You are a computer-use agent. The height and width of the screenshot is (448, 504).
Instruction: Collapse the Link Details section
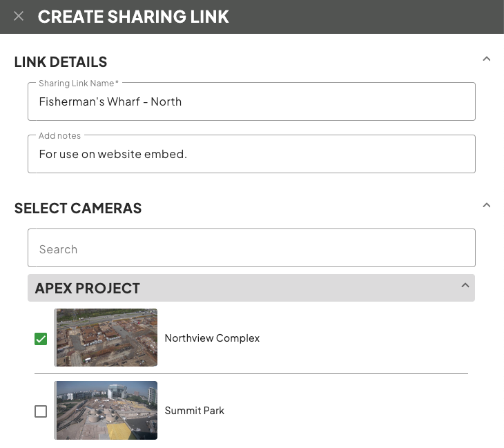(486, 59)
